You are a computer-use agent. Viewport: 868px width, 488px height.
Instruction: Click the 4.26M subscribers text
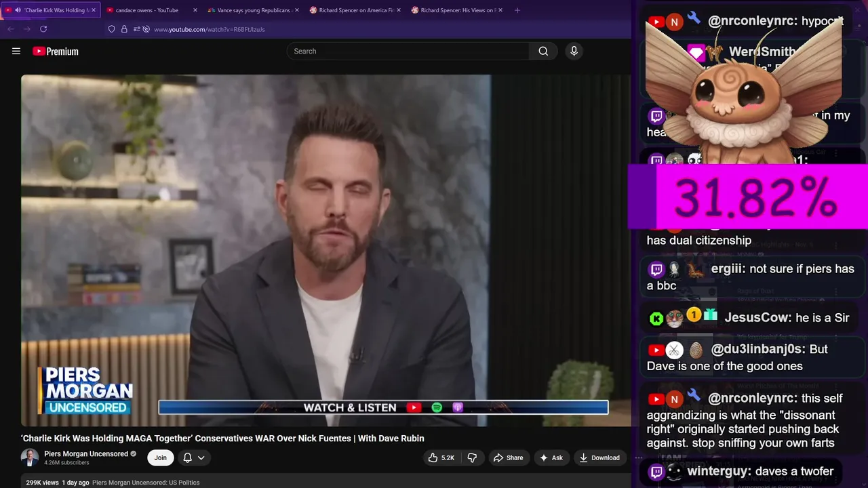66,463
